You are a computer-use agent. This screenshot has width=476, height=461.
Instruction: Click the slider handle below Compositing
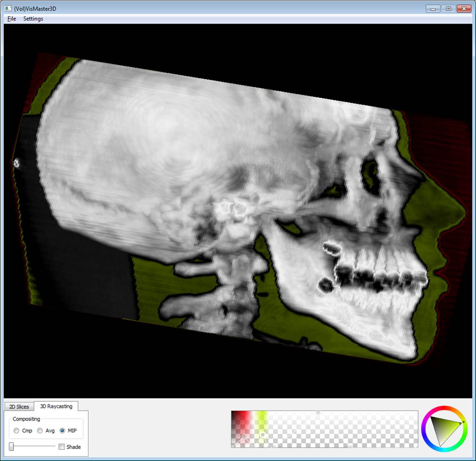pos(11,447)
